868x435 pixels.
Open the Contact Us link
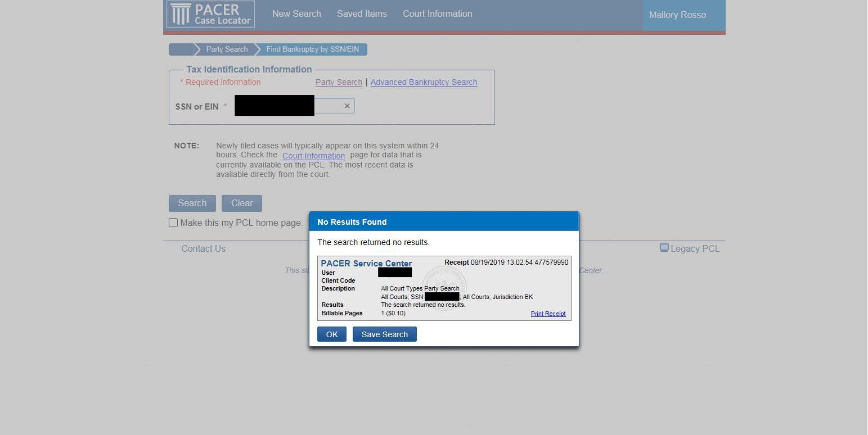(x=203, y=248)
